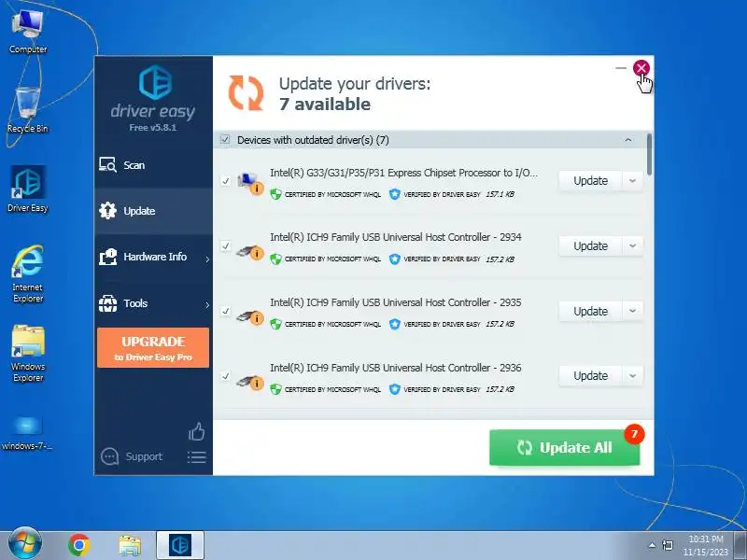Open dropdown next to Express Chipset Update

pos(633,181)
